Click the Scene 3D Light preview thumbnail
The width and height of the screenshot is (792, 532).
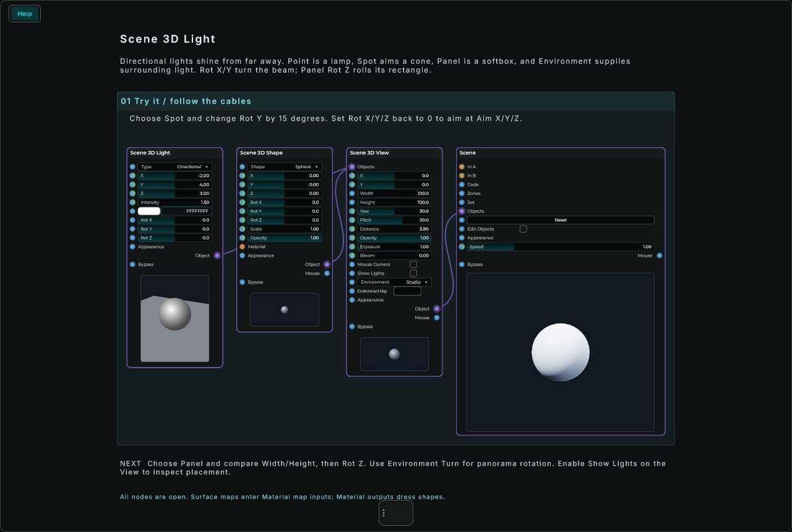[175, 319]
